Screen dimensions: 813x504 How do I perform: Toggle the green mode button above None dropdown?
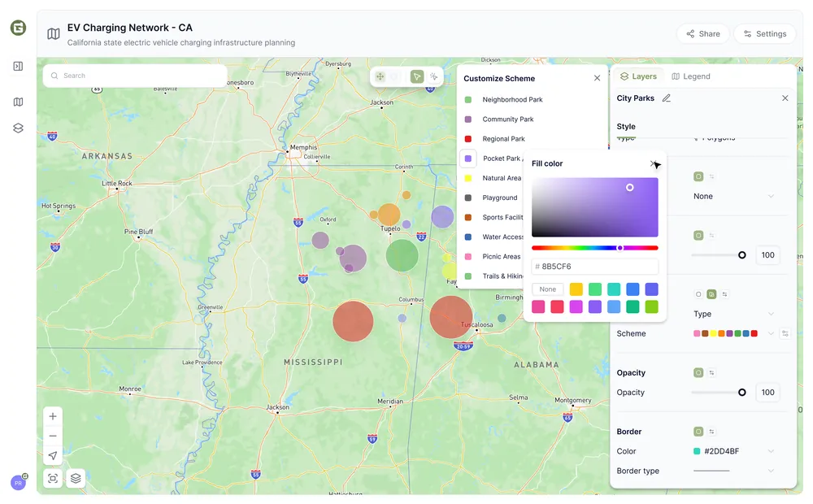click(698, 177)
